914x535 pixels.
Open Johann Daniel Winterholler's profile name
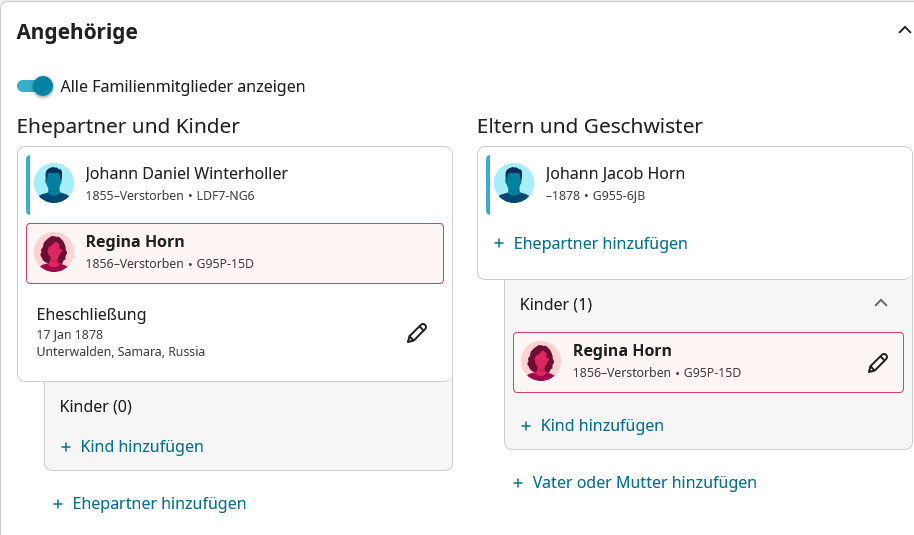coord(187,173)
